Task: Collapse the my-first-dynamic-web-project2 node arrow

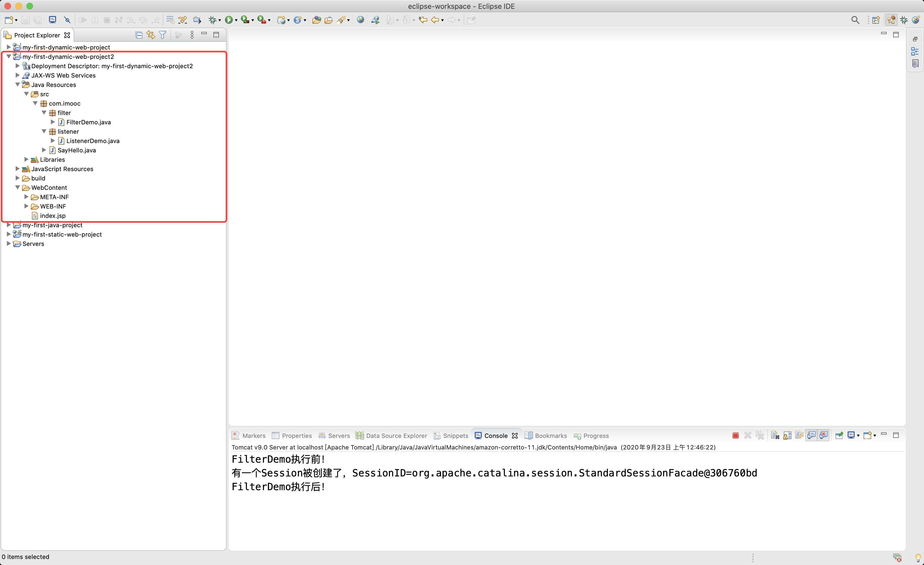Action: [x=9, y=57]
